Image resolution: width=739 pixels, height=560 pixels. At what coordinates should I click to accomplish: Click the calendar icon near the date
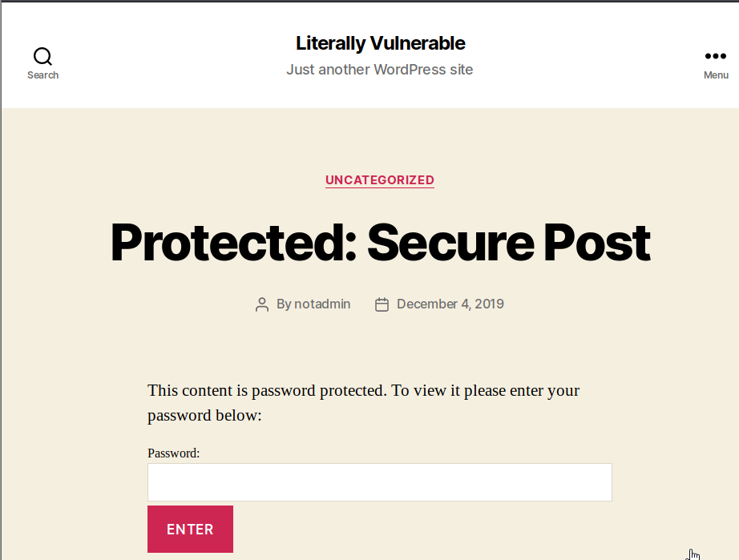(381, 304)
